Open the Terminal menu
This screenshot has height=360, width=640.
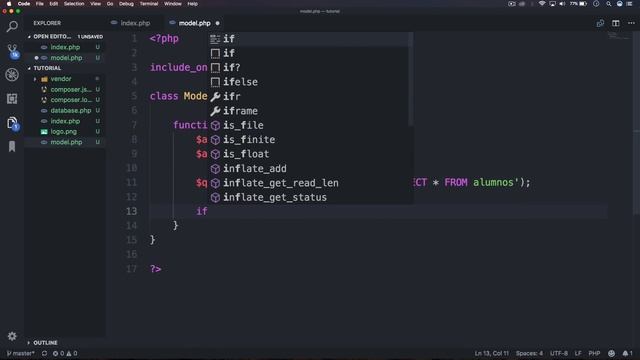click(x=149, y=4)
